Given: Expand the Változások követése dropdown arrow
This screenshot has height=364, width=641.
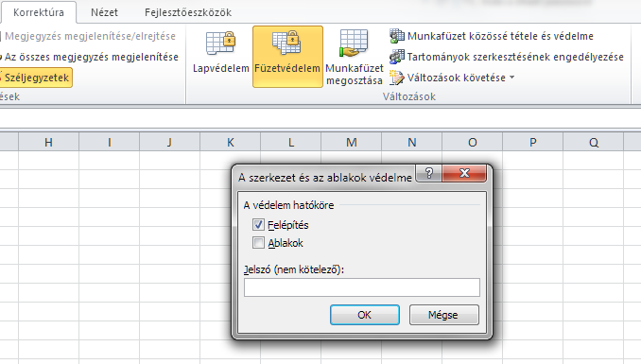Looking at the screenshot, I should pyautogui.click(x=511, y=78).
